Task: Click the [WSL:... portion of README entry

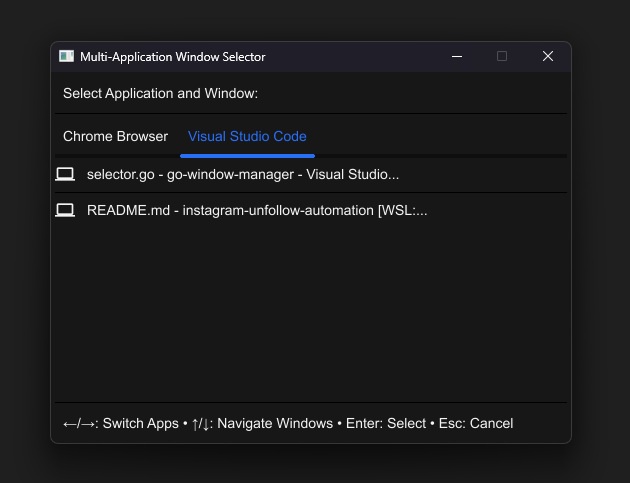Action: point(402,211)
